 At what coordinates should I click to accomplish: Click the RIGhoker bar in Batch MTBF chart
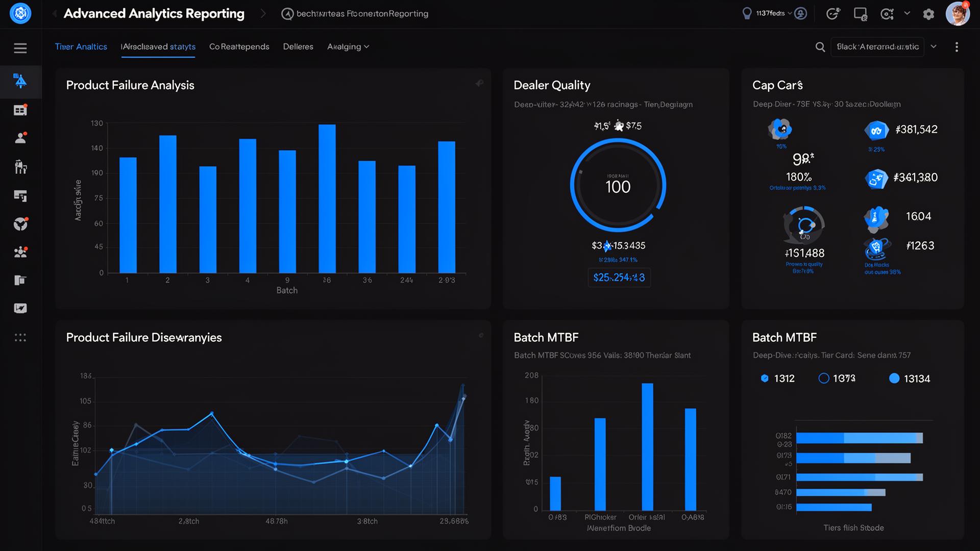[600, 464]
